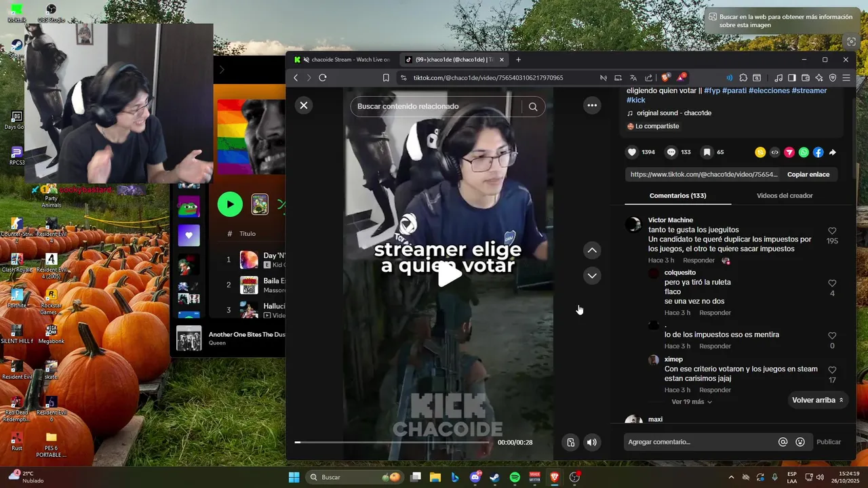Expand more share options arrow
Viewport: 868px width, 488px height.
[833, 152]
